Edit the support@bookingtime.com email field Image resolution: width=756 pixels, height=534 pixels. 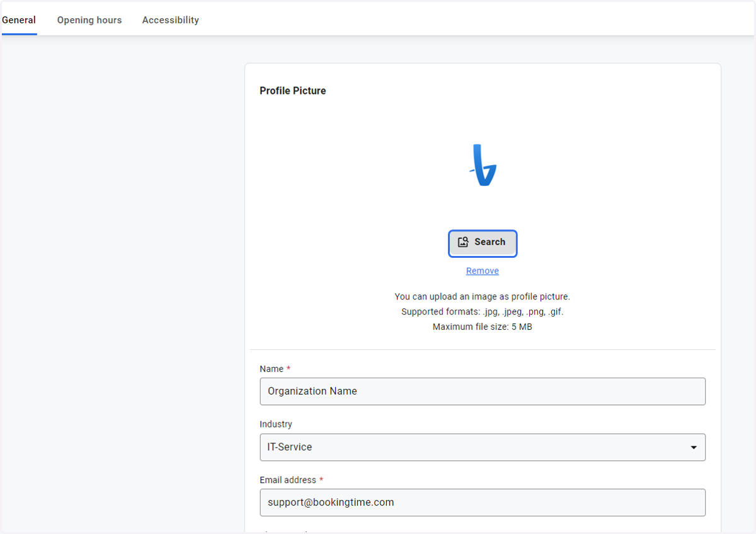(x=483, y=502)
